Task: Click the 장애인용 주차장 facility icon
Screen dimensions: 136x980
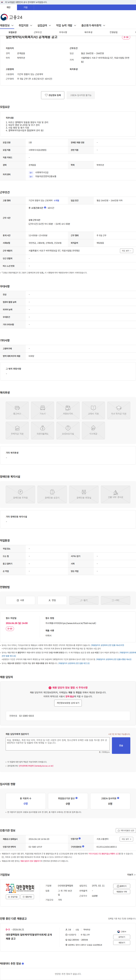Action: click(x=21, y=494)
